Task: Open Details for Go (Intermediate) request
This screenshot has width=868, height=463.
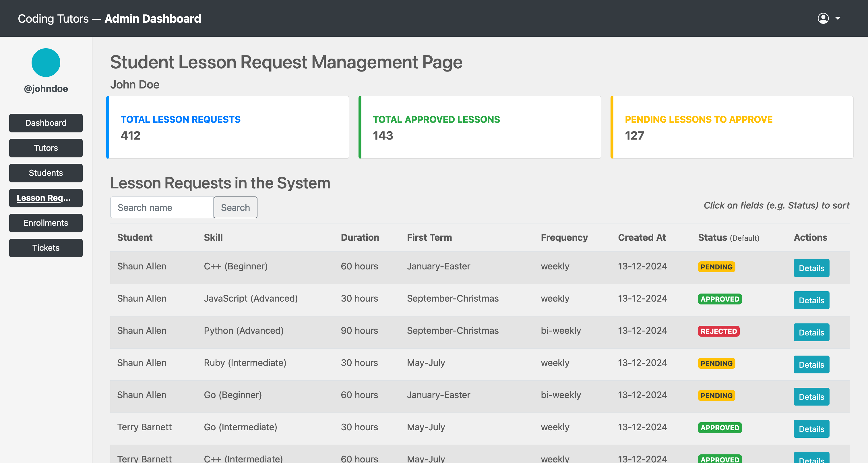Action: [811, 429]
